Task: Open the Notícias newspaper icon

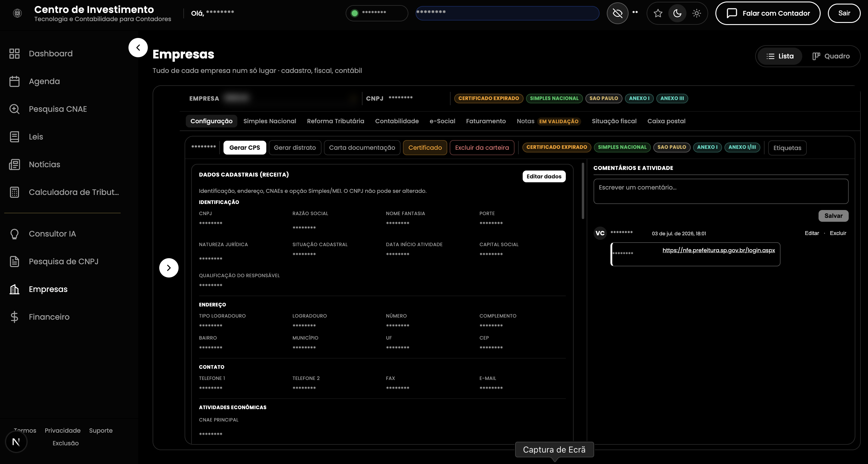Action: tap(14, 164)
